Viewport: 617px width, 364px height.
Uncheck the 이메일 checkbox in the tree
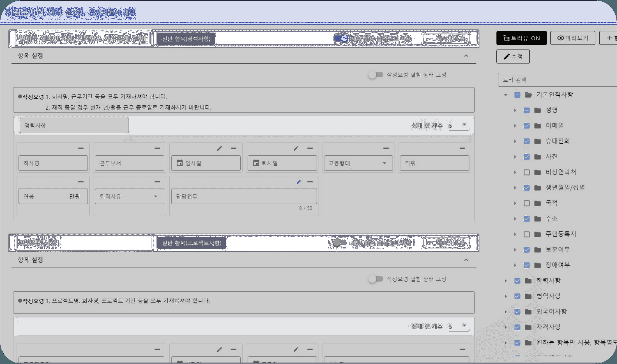pyautogui.click(x=526, y=126)
